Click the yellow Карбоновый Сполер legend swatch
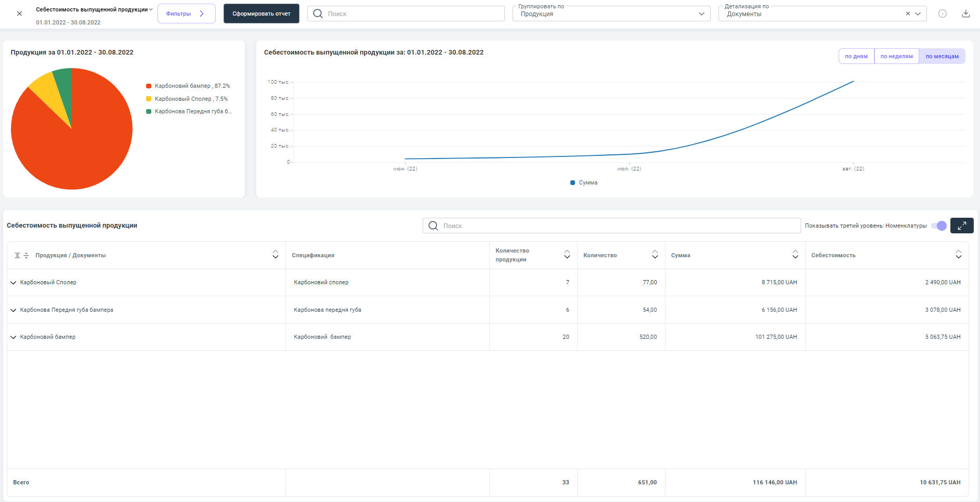Viewport: 980px width, 502px height. tap(149, 99)
